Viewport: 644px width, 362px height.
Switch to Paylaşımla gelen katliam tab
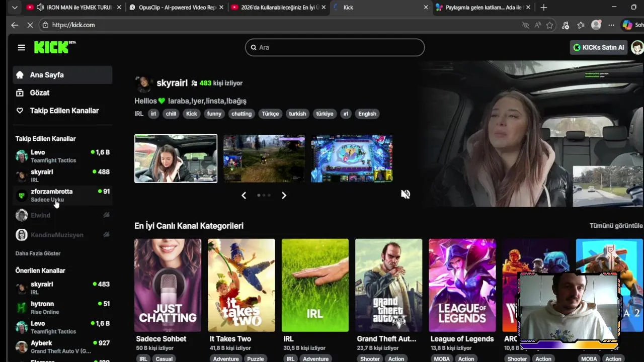483,8
